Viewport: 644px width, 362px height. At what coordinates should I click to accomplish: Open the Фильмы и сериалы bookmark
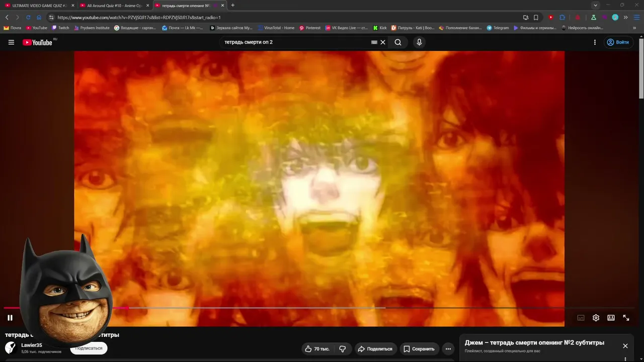(x=535, y=28)
